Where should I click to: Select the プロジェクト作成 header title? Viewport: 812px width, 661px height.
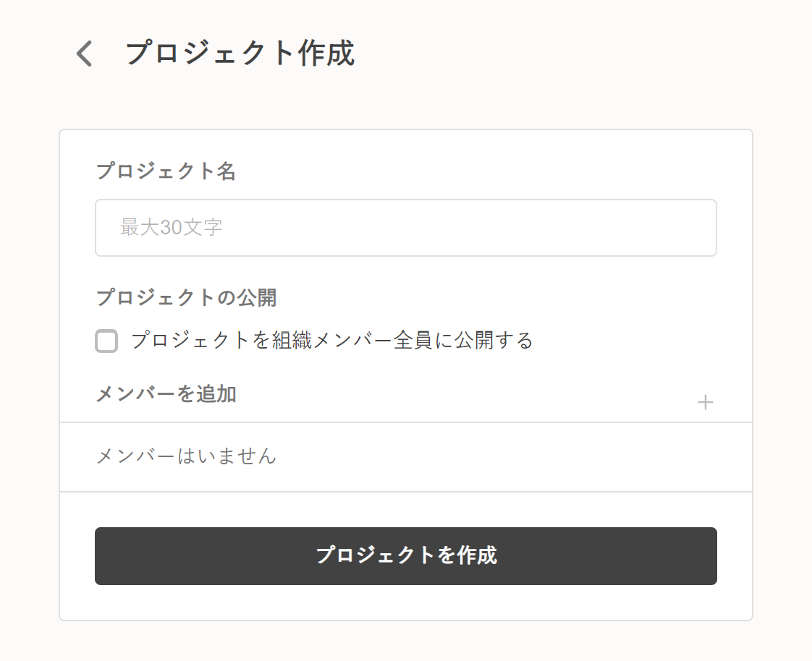[x=240, y=54]
